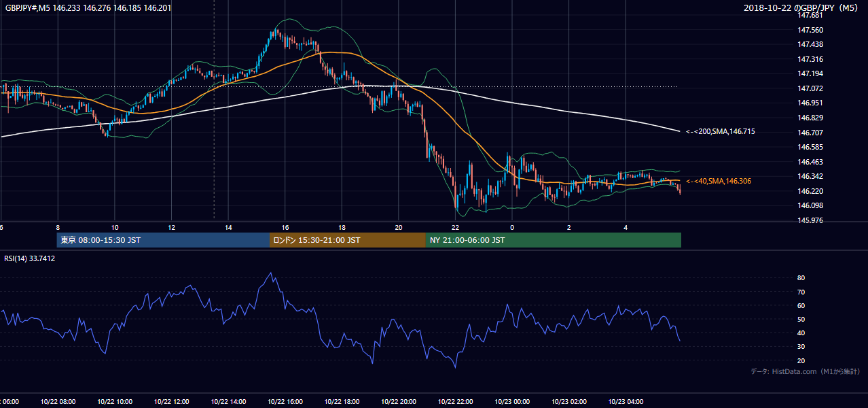Select the 2018-10-22 GBP/JPY (M5) chart title
Image resolution: width=868 pixels, height=408 pixels.
point(802,7)
